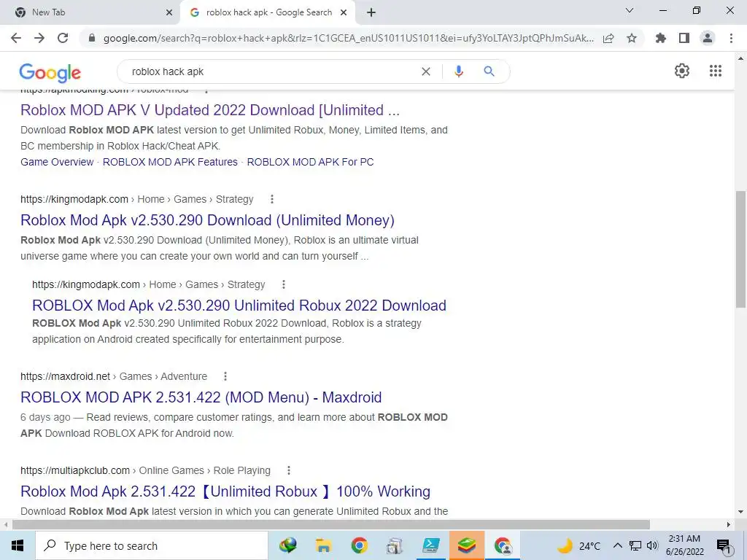
Task: Click the scroll-right arrow of horizontal scrollbar
Action: point(729,525)
